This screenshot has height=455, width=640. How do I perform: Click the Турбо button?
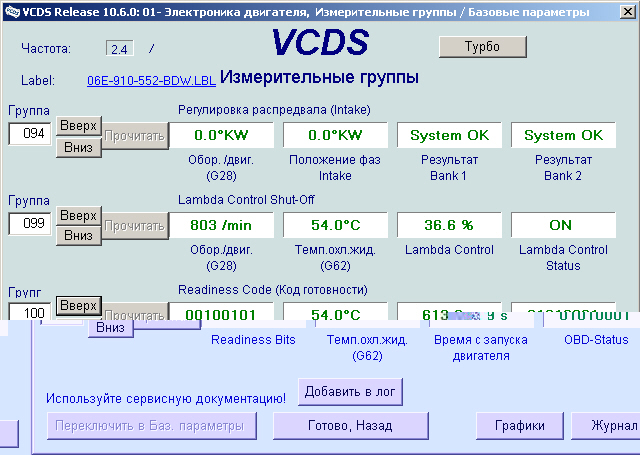[x=482, y=47]
